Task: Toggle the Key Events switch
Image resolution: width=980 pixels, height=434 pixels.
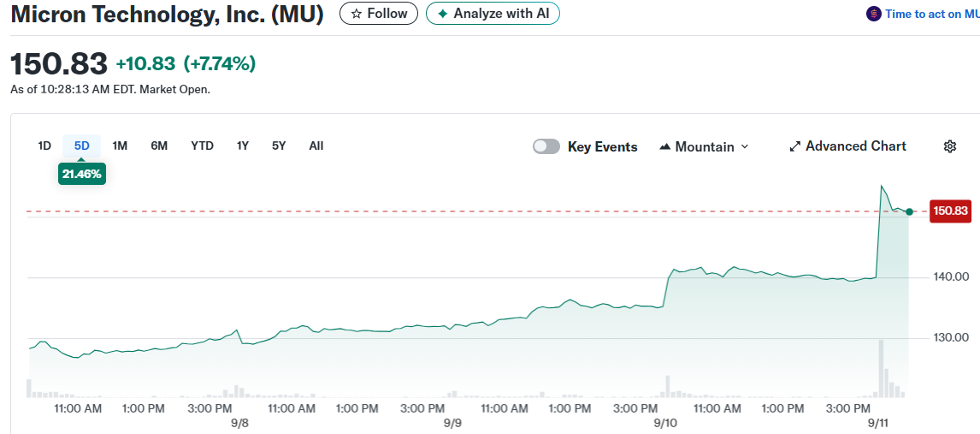Action: coord(546,146)
